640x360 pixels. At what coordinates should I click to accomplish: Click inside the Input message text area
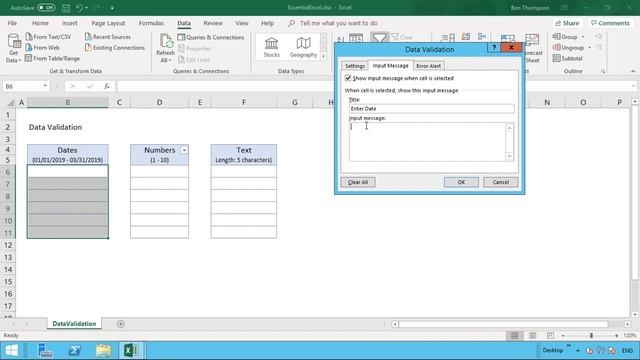(x=427, y=142)
